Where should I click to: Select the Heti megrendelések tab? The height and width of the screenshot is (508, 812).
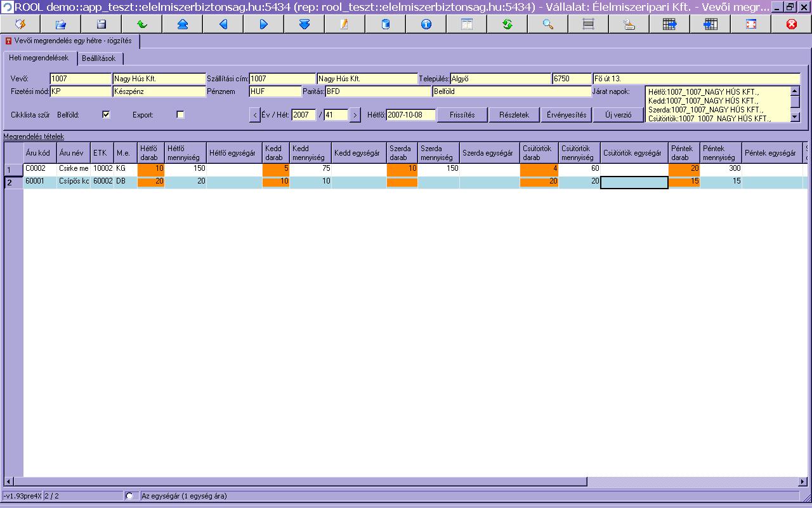pyautogui.click(x=39, y=58)
